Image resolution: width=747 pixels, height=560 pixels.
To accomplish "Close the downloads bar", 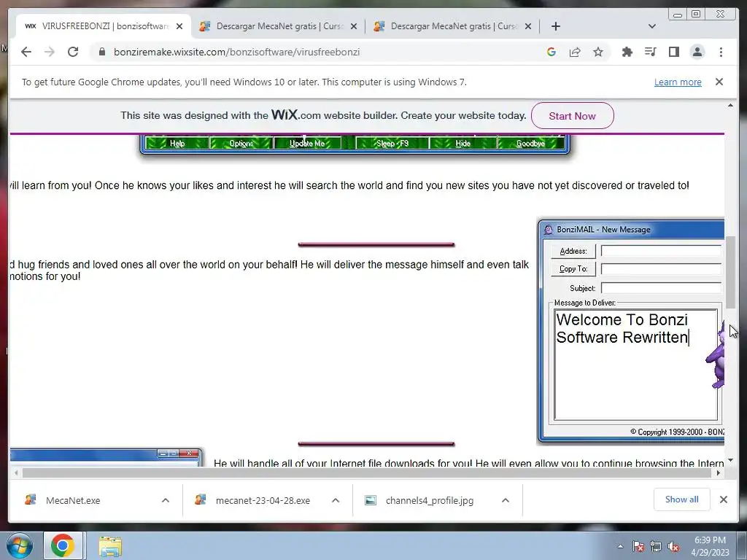I will [723, 499].
